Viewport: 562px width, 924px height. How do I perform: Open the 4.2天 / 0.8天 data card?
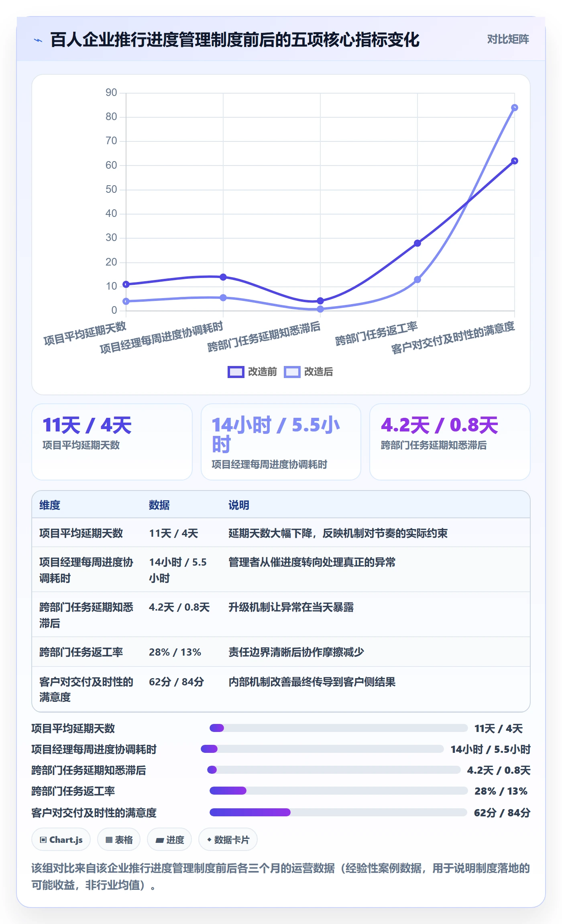[x=450, y=442]
